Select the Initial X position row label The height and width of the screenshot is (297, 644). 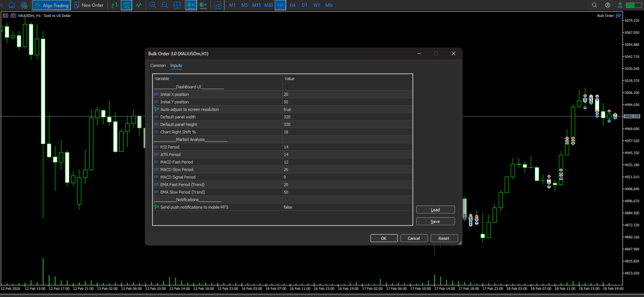point(175,94)
